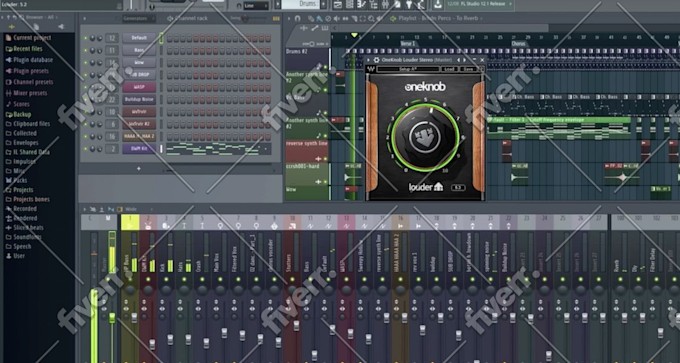
Task: Select previous preset arrow in OneKnob title bar
Action: click(x=458, y=60)
